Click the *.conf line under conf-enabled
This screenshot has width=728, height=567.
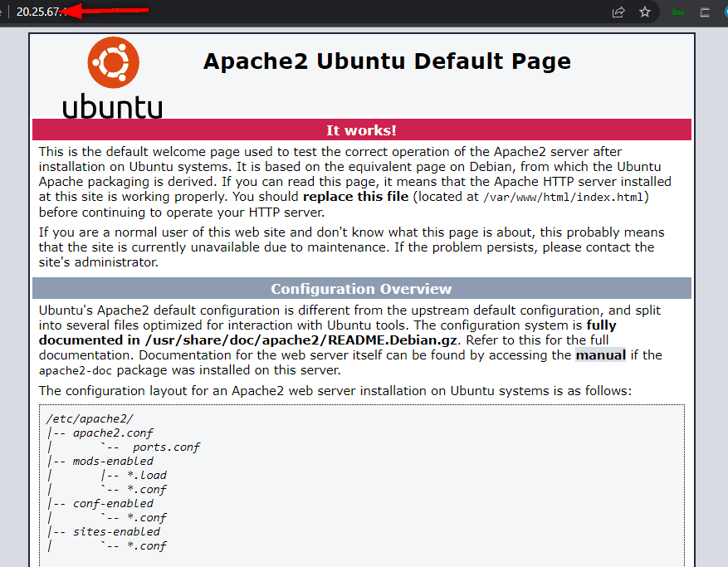[x=147, y=517]
